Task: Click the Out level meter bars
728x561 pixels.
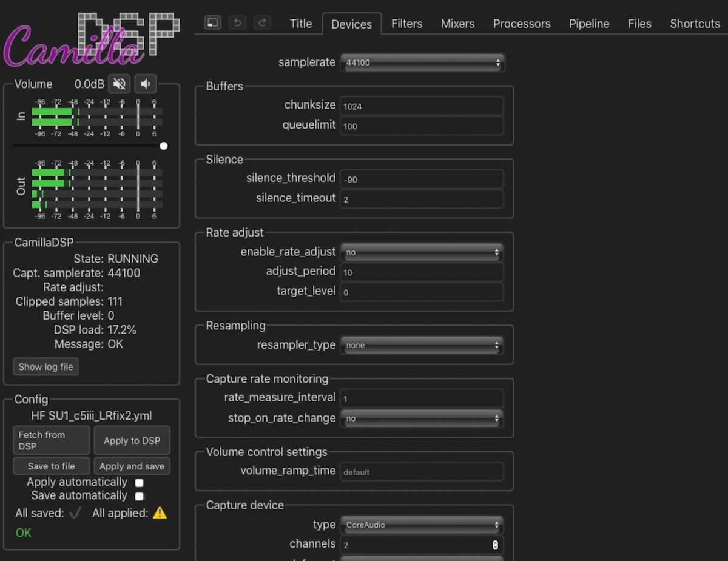Action: click(x=97, y=188)
